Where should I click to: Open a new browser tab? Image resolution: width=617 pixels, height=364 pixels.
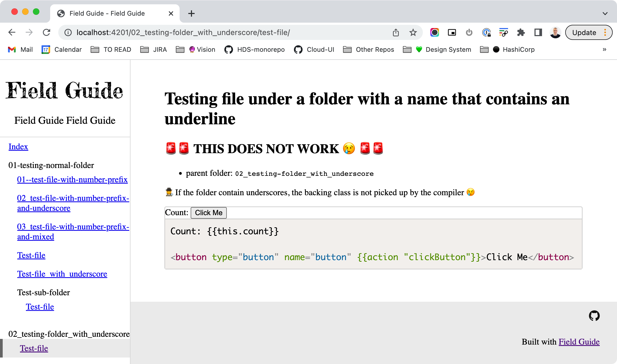[191, 13]
